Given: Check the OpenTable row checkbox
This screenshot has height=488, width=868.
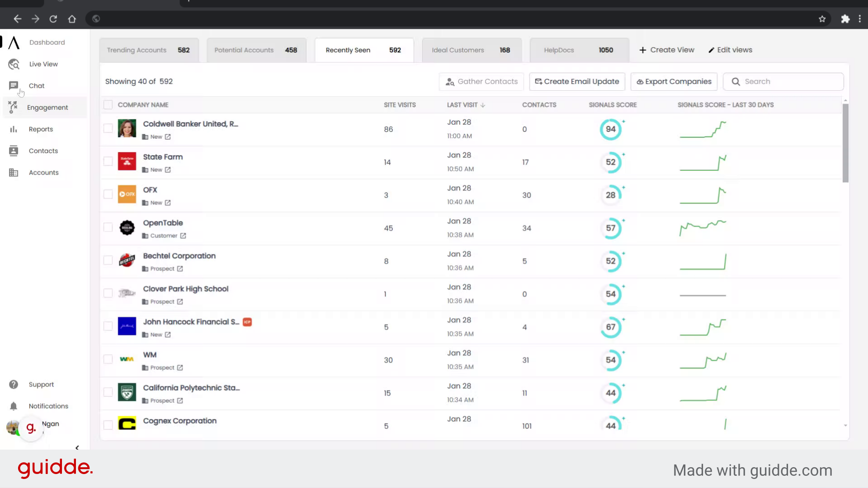Looking at the screenshot, I should (x=108, y=227).
